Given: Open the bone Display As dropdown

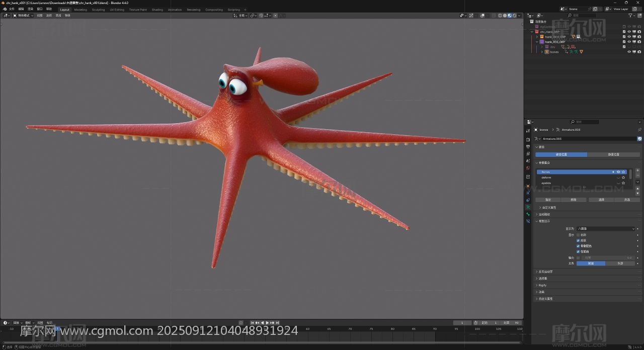Looking at the screenshot, I should (x=606, y=229).
